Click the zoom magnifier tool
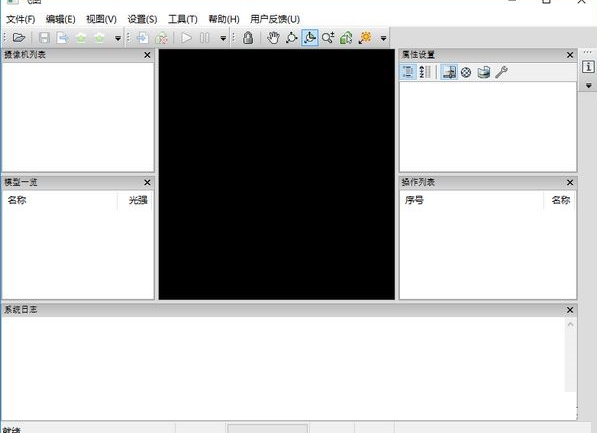The height and width of the screenshot is (433, 597). tap(328, 38)
